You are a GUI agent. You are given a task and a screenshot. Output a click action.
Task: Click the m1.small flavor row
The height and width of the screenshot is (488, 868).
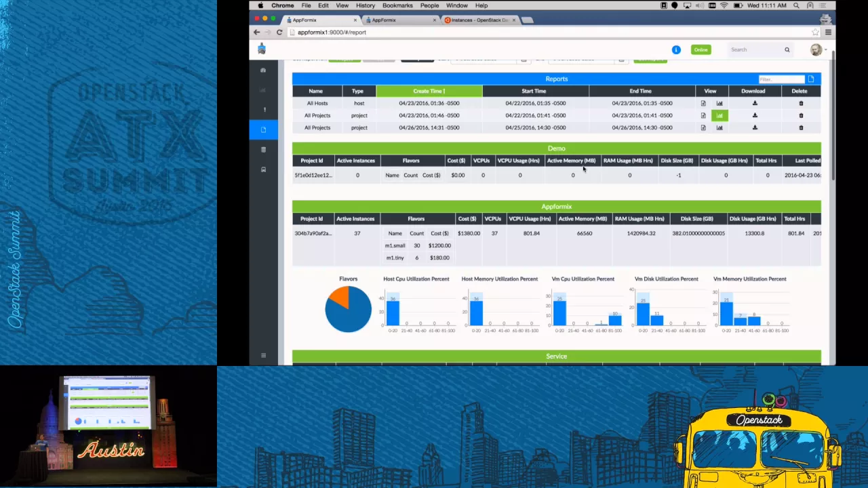pyautogui.click(x=418, y=245)
